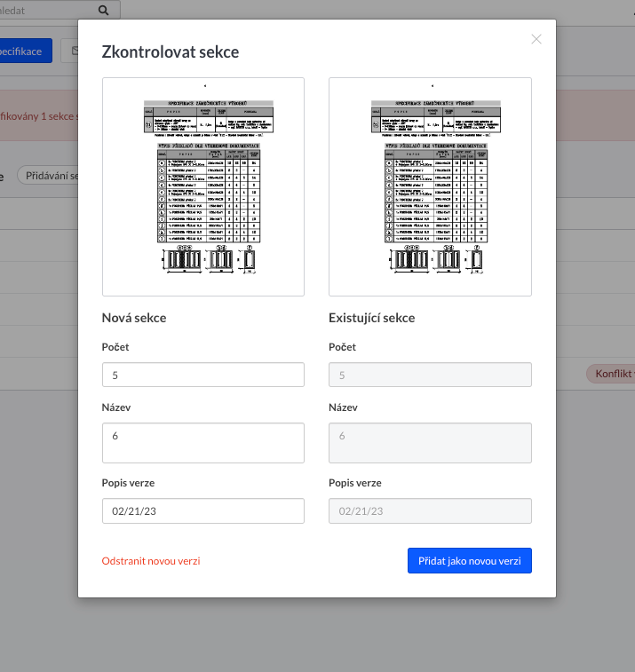Click into the hledat search box
The width and height of the screenshot is (635, 672).
point(44,10)
